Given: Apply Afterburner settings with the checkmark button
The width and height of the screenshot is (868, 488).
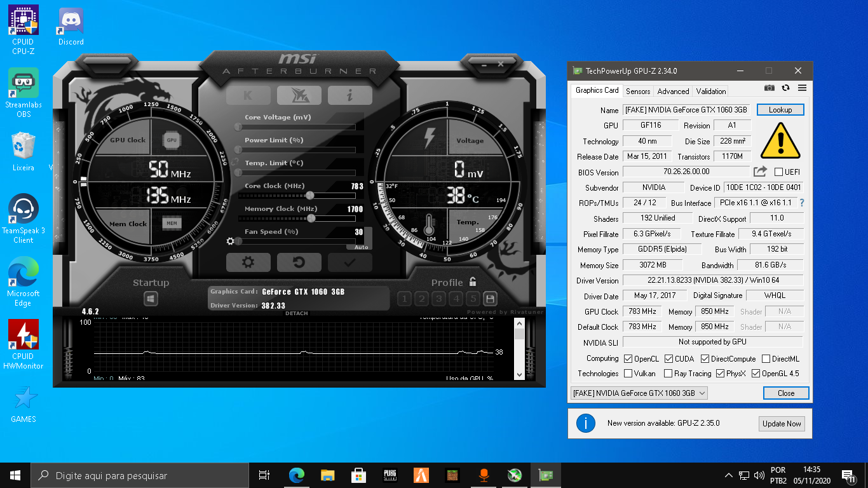Looking at the screenshot, I should (350, 262).
